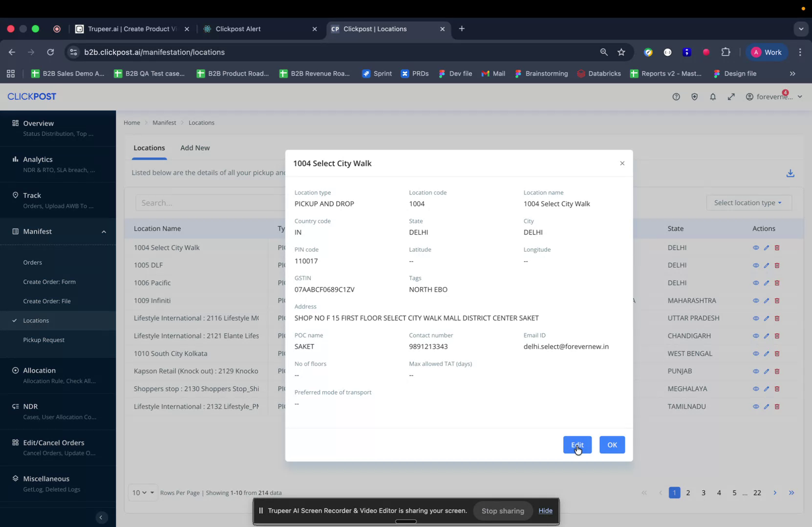Open the Allocation section in sidebar
Image resolution: width=812 pixels, height=527 pixels.
point(40,370)
